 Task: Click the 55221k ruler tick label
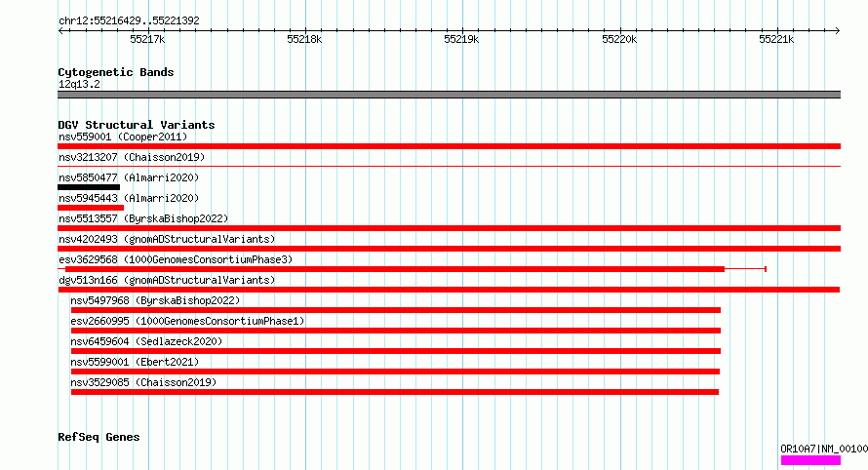[776, 39]
